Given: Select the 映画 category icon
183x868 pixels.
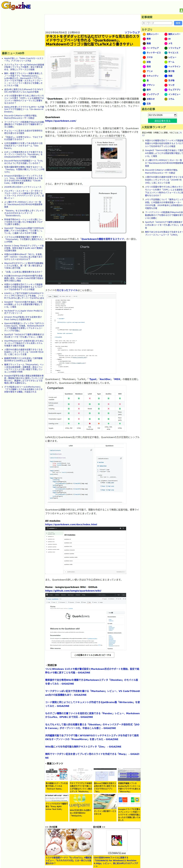Looking at the screenshot, I should [166, 76].
